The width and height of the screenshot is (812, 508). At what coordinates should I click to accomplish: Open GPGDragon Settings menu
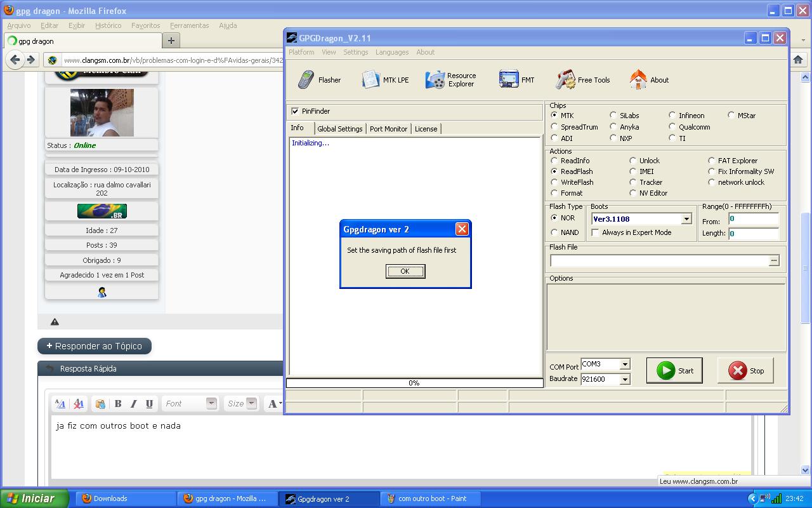coord(356,52)
